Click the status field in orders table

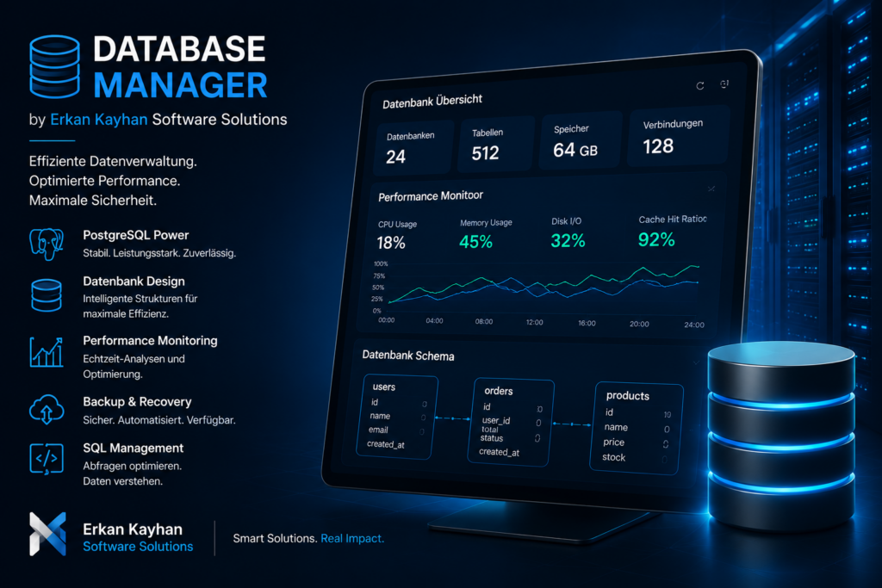pyautogui.click(x=491, y=438)
